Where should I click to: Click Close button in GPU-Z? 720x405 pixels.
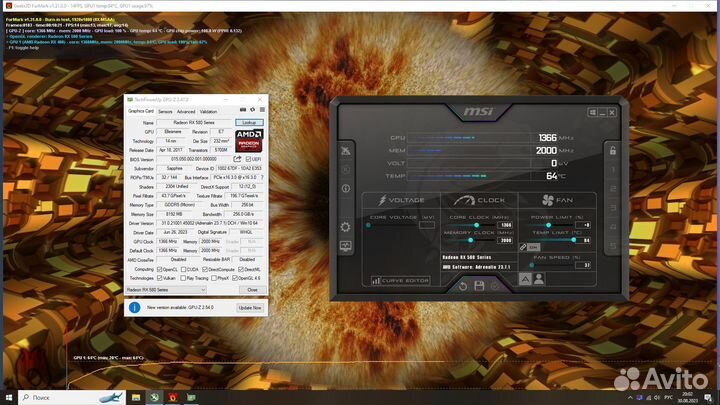tap(253, 290)
